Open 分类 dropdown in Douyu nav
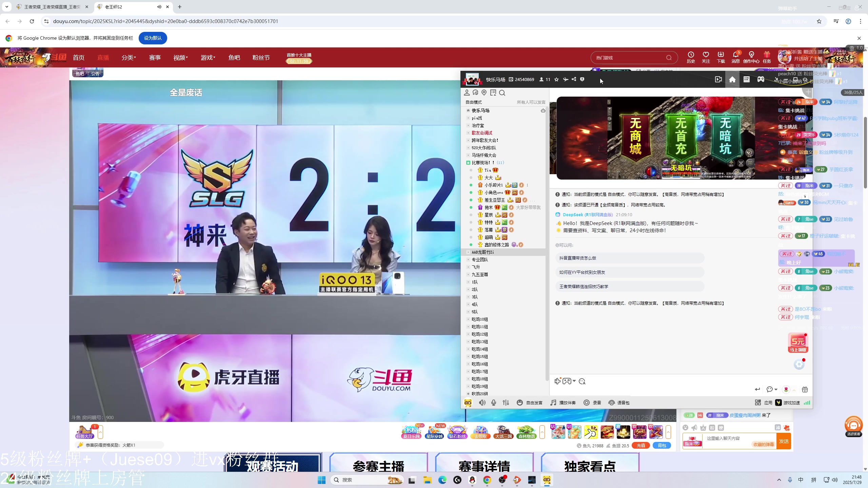The width and height of the screenshot is (868, 488). point(129,58)
